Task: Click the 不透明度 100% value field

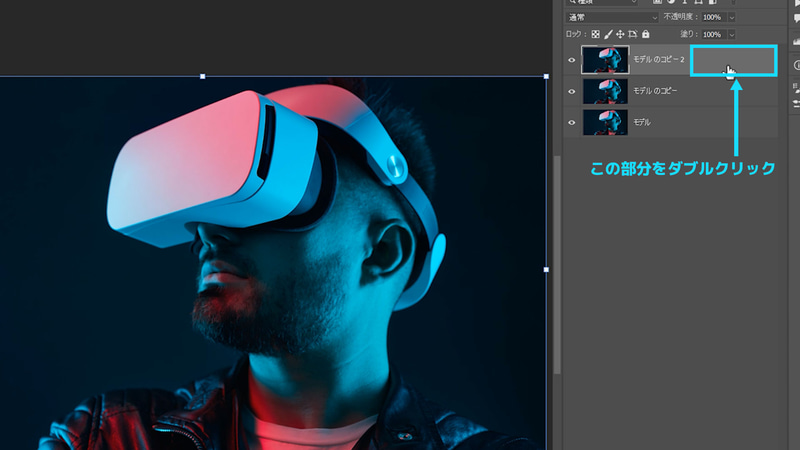Action: [714, 17]
